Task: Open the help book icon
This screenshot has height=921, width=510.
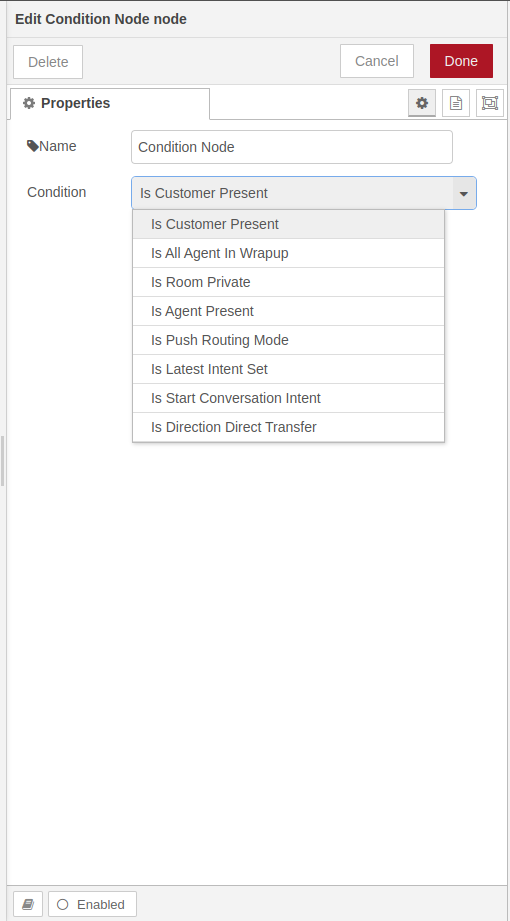Action: tap(28, 904)
